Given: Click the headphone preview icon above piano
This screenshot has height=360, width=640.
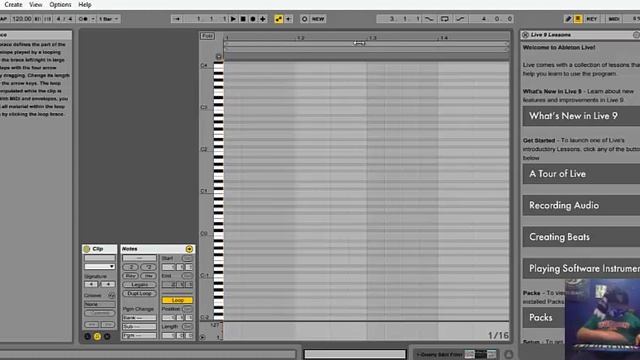Looking at the screenshot, I should pyautogui.click(x=219, y=57).
